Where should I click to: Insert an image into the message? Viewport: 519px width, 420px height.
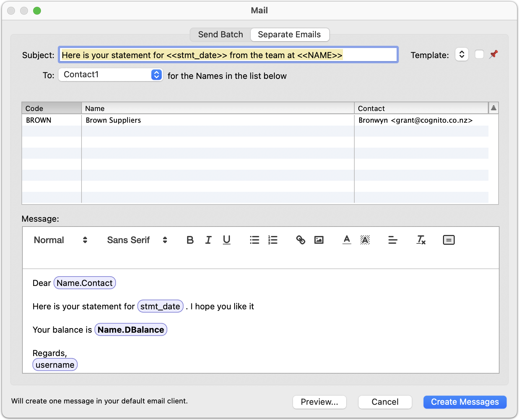pyautogui.click(x=319, y=240)
